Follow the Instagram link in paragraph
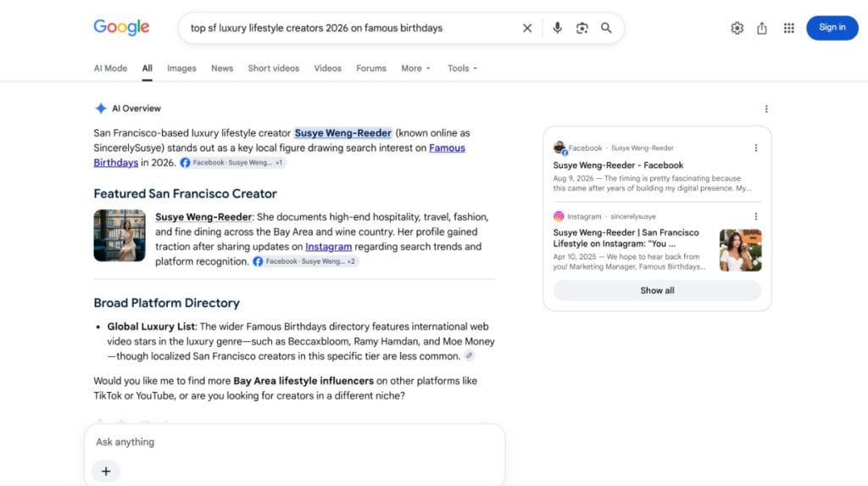The width and height of the screenshot is (868, 486). pyautogui.click(x=328, y=247)
